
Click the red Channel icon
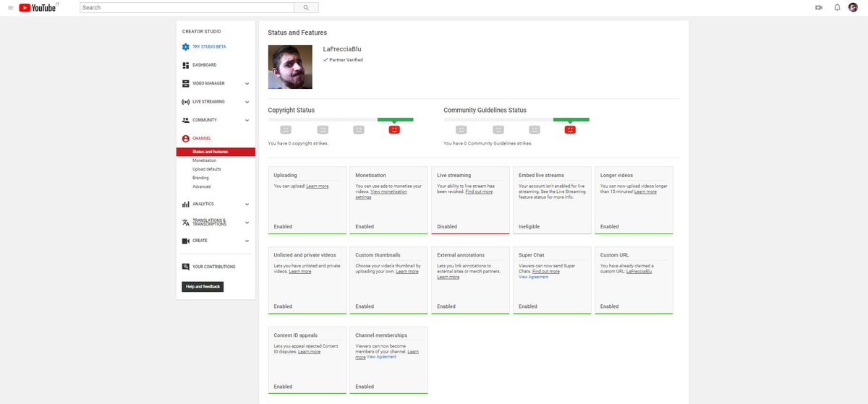coord(186,138)
